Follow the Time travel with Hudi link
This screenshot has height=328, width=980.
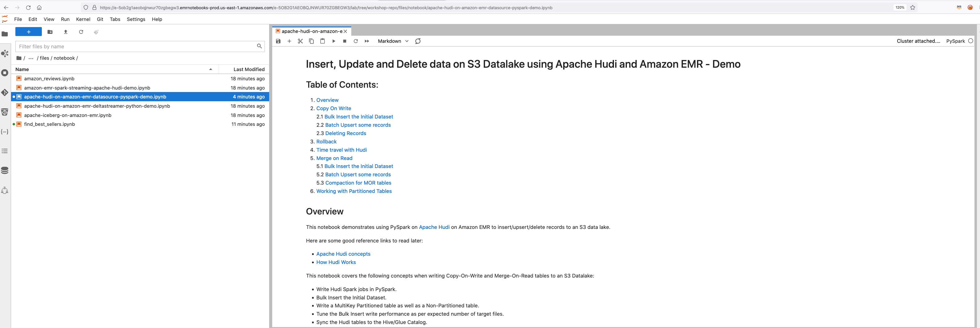click(x=342, y=150)
